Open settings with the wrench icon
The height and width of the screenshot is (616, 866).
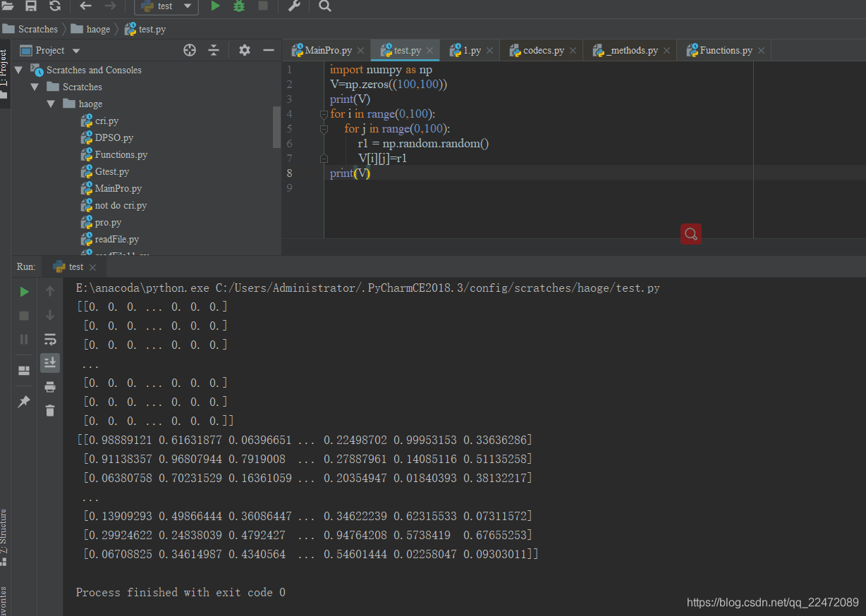(294, 6)
